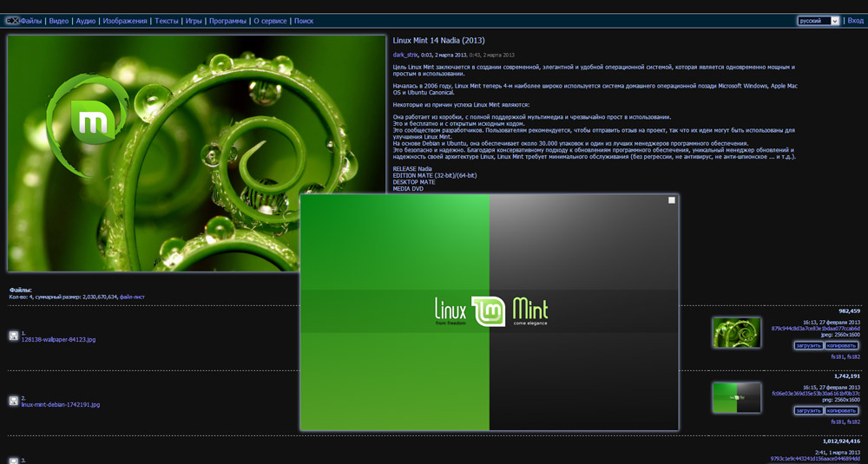Viewport: 868px width, 464px height.
Task: Open the О сервисе page
Action: (270, 21)
